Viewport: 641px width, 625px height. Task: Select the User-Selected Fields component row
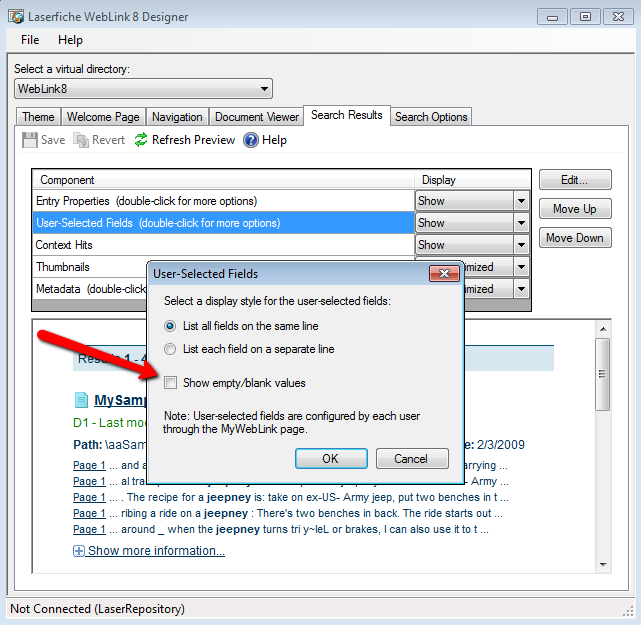(x=223, y=223)
